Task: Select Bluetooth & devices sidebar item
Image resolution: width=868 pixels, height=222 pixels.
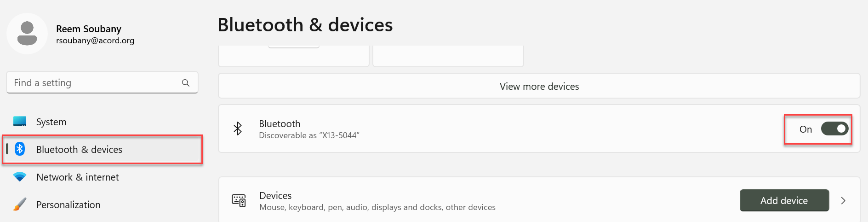Action: click(79, 150)
